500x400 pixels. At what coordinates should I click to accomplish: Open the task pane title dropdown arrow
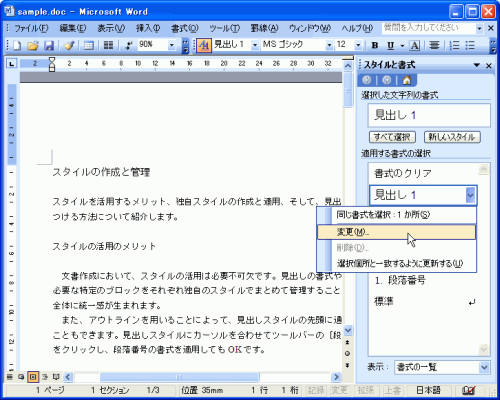pyautogui.click(x=477, y=65)
